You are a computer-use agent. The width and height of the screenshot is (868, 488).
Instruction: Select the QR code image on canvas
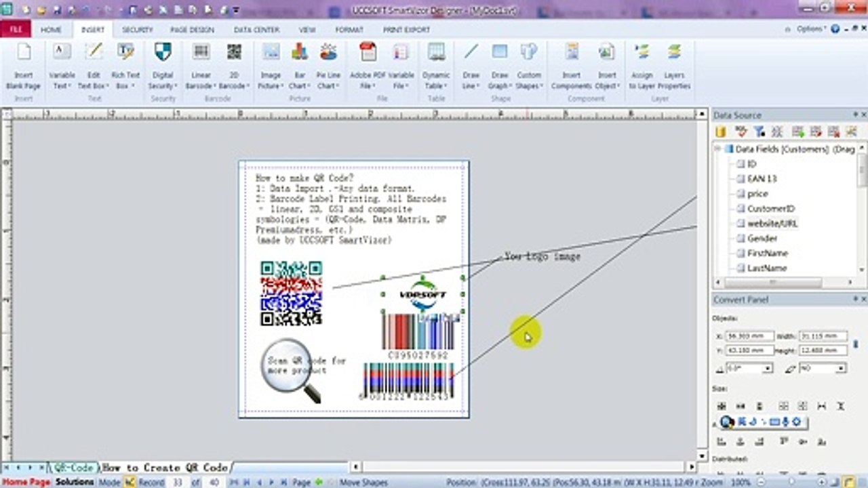(292, 293)
